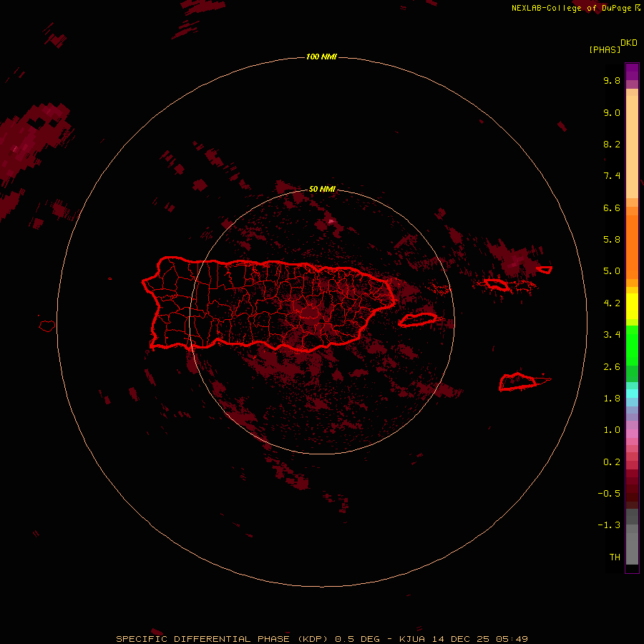Select the 9.0 value on the scale
The height and width of the screenshot is (644, 644).
(x=612, y=112)
